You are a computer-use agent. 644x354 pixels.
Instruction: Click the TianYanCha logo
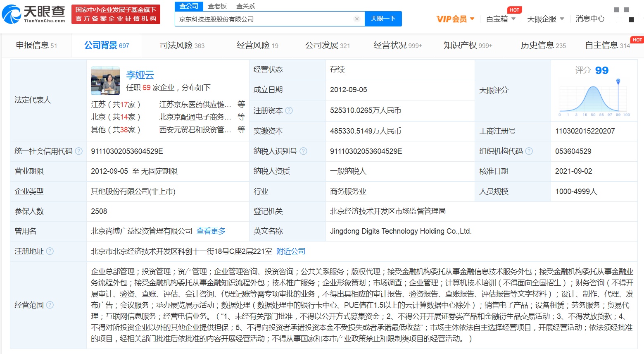[34, 14]
